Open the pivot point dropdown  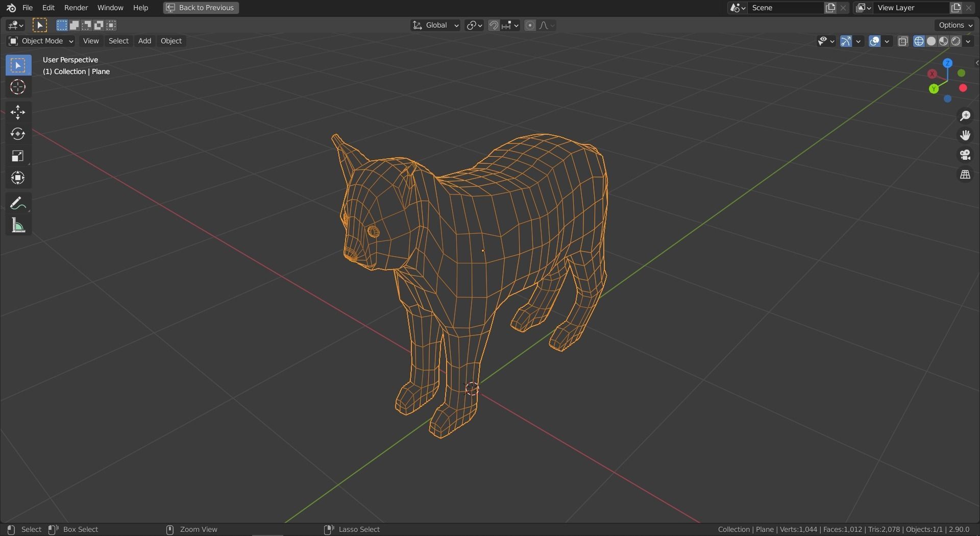[474, 26]
